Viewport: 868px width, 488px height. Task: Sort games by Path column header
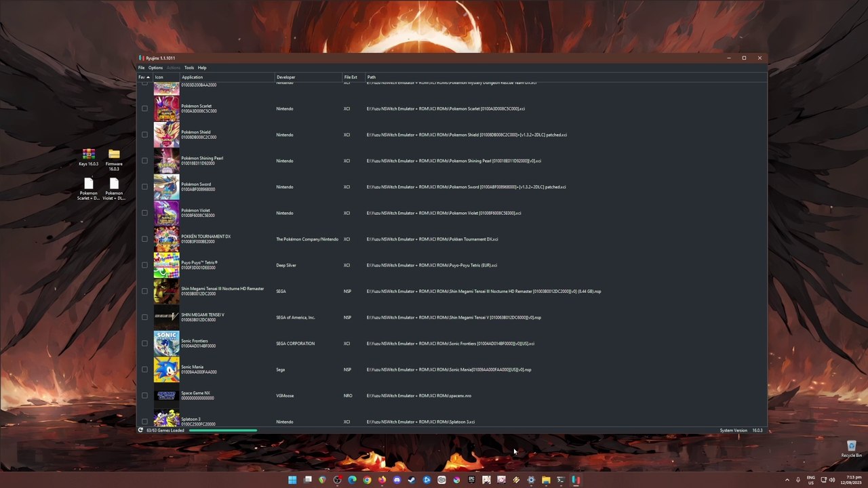pyautogui.click(x=566, y=77)
